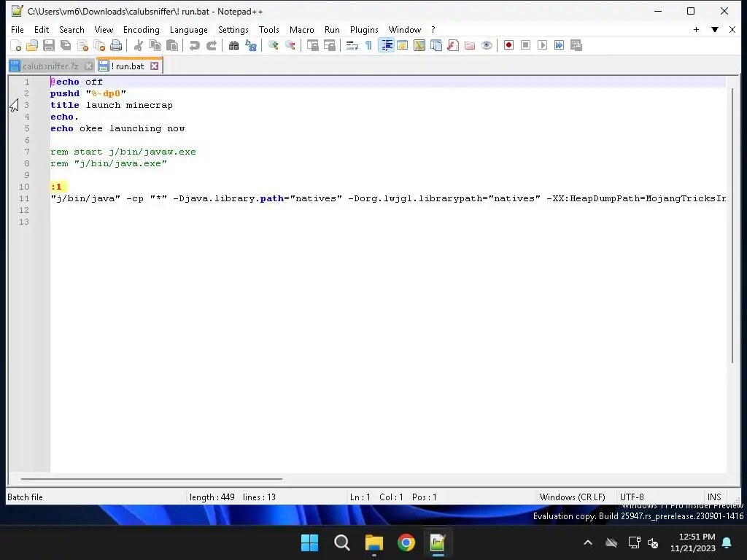This screenshot has width=747, height=560.
Task: Start recording a macro with the red dot
Action: tap(508, 45)
